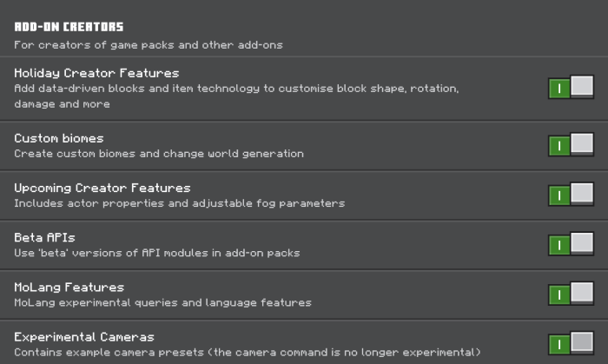The width and height of the screenshot is (608, 364).
Task: Disable the Custom biomes toggle
Action: (571, 145)
